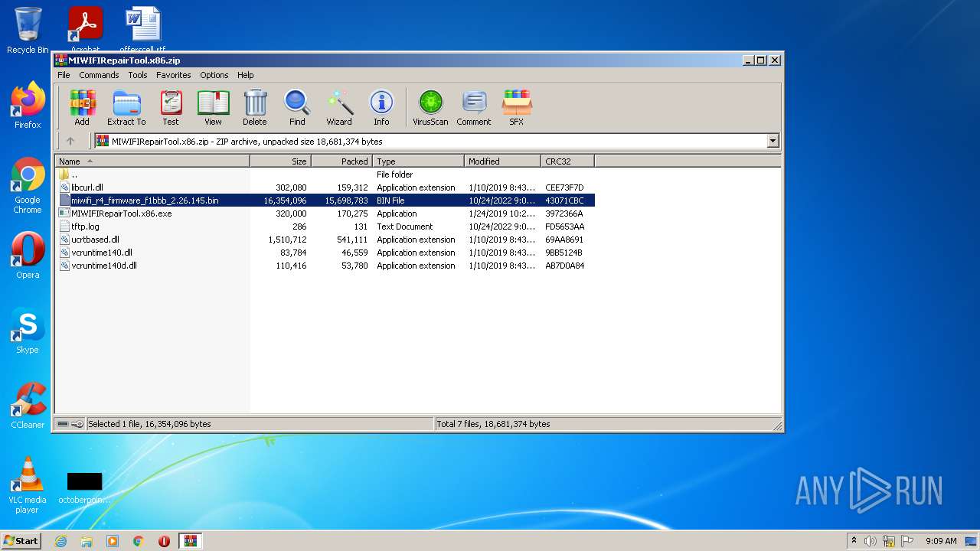
Task: Sort by the Size column header
Action: (x=280, y=161)
